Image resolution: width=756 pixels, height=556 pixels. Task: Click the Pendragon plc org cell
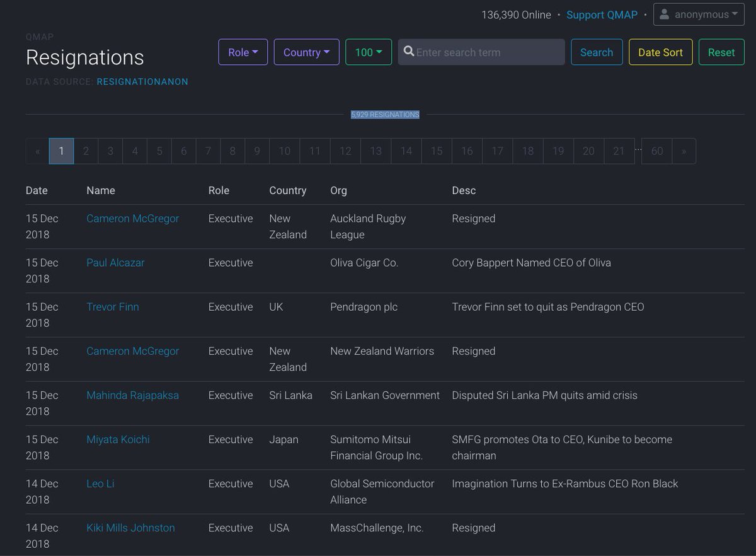[x=364, y=307]
